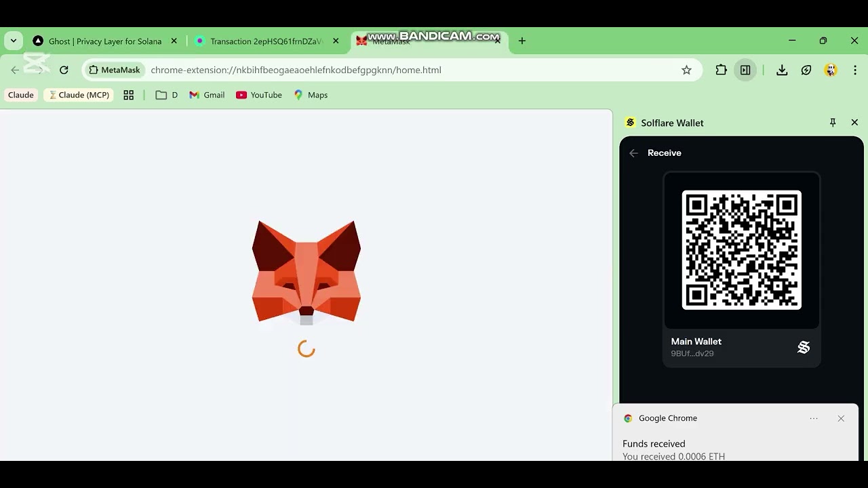Open the D bookmarks folder

tap(167, 95)
